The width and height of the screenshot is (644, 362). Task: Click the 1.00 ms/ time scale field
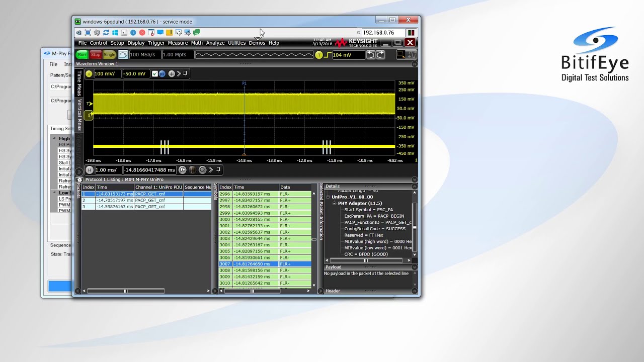[x=108, y=170]
